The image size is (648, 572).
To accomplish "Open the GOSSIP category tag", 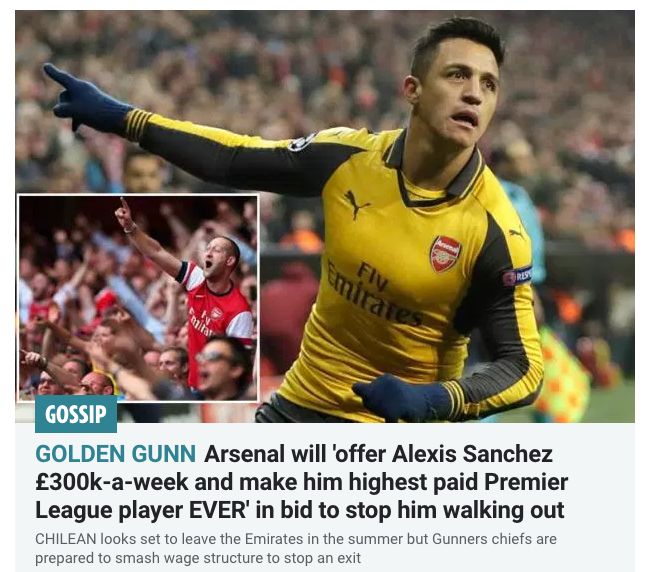I will click(x=76, y=414).
